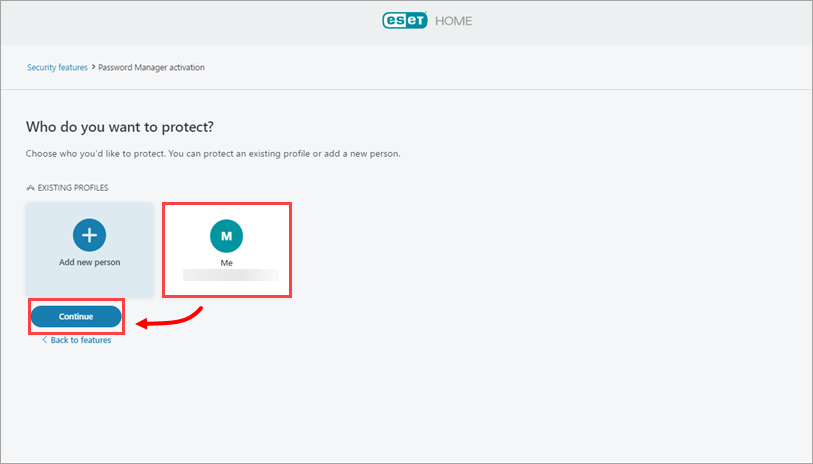813x464 pixels.
Task: Select the Me existing profile card
Action: pos(227,250)
